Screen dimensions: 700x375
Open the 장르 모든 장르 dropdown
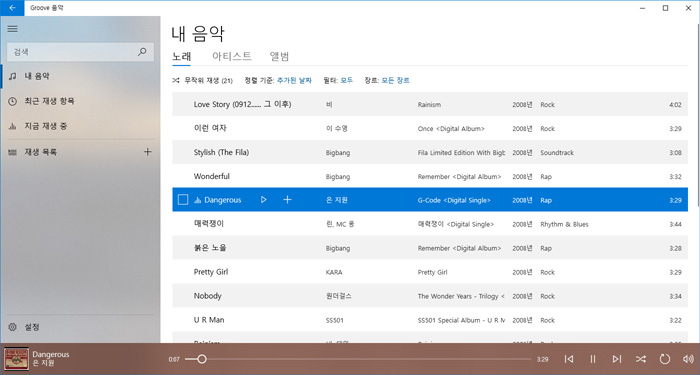(396, 81)
